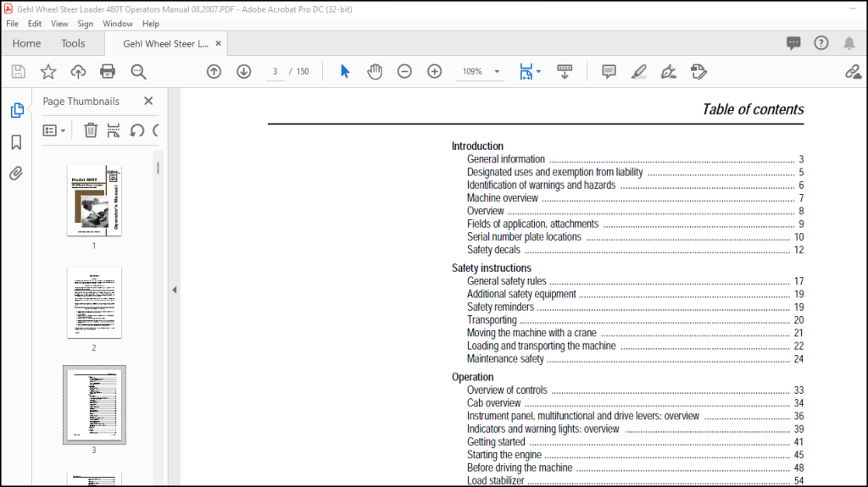Viewport: 868px width, 487px height.
Task: Go to next page with the down arrow
Action: click(244, 71)
